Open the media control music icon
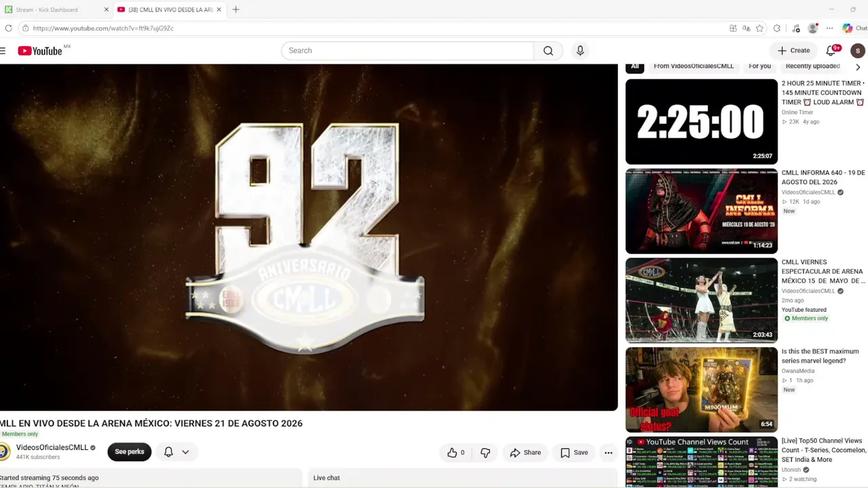The image size is (868, 488). tap(796, 28)
